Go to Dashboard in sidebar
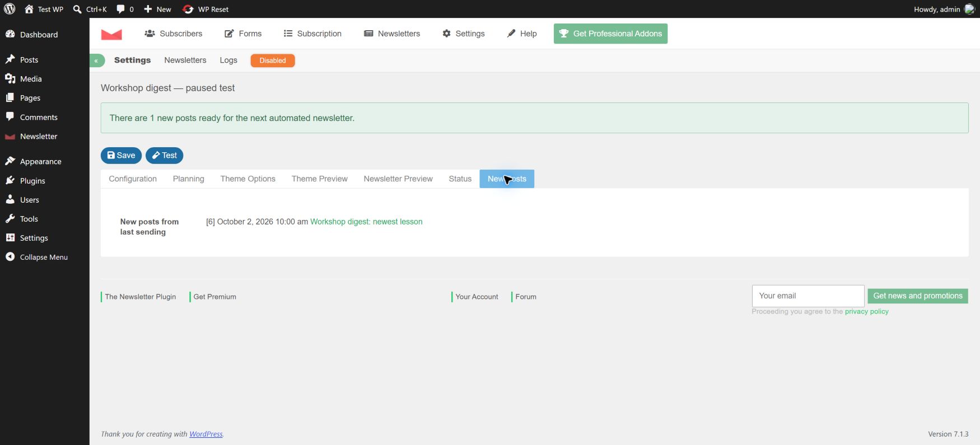The height and width of the screenshot is (445, 980). click(45, 35)
